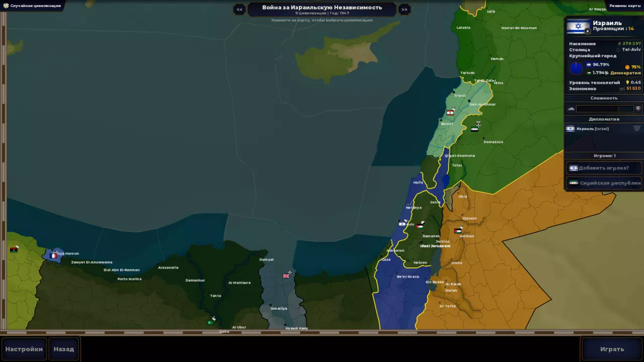Screen dimensions: 644x362
Task: Click the Palestine flag near Ramallah on the map
Action: [420, 226]
